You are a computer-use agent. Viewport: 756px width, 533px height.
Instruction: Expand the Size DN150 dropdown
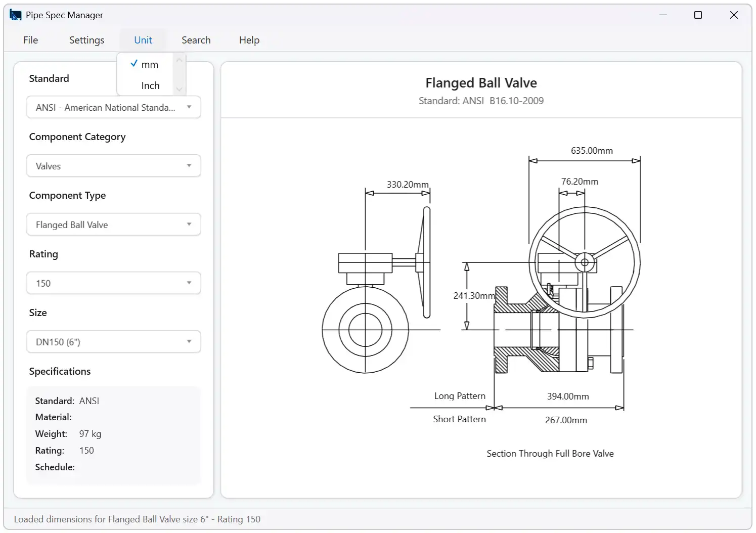point(114,342)
